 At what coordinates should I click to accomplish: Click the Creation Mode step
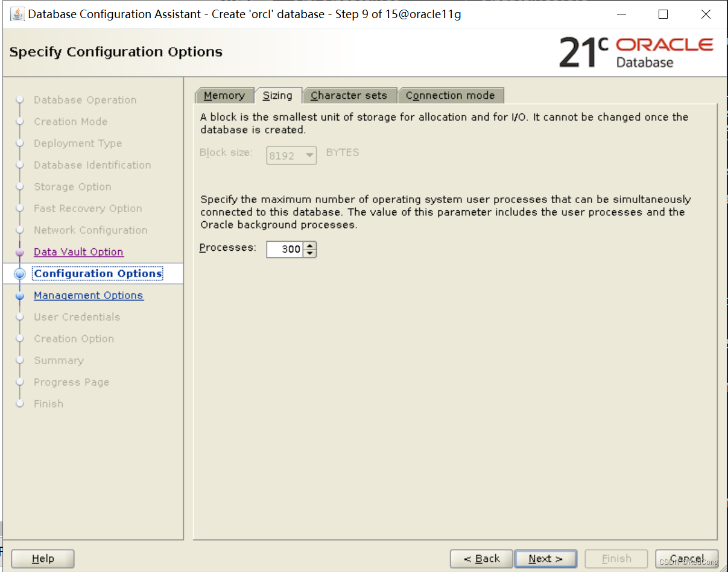click(71, 122)
